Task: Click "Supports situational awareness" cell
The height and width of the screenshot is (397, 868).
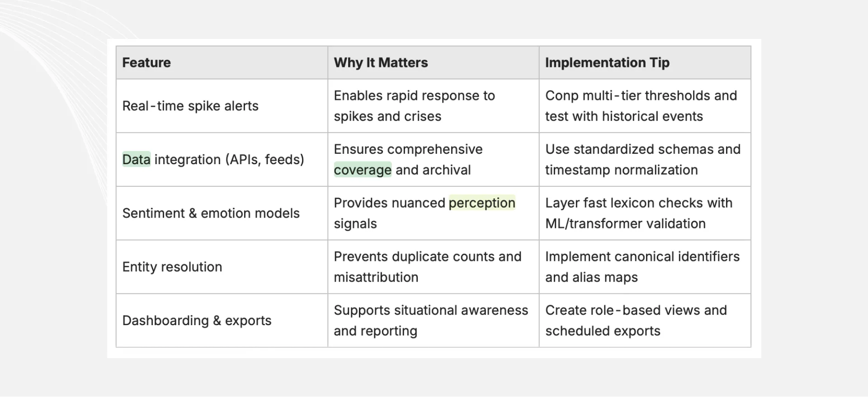Action: (434, 321)
